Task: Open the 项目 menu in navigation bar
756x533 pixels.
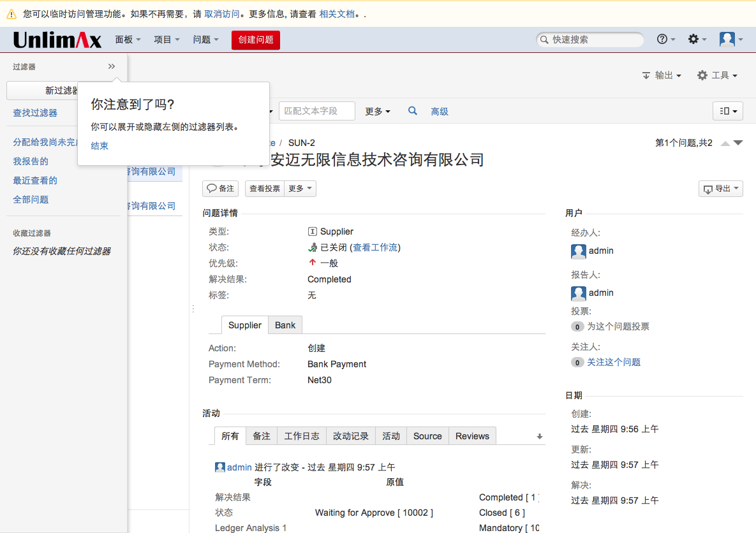Action: (167, 40)
